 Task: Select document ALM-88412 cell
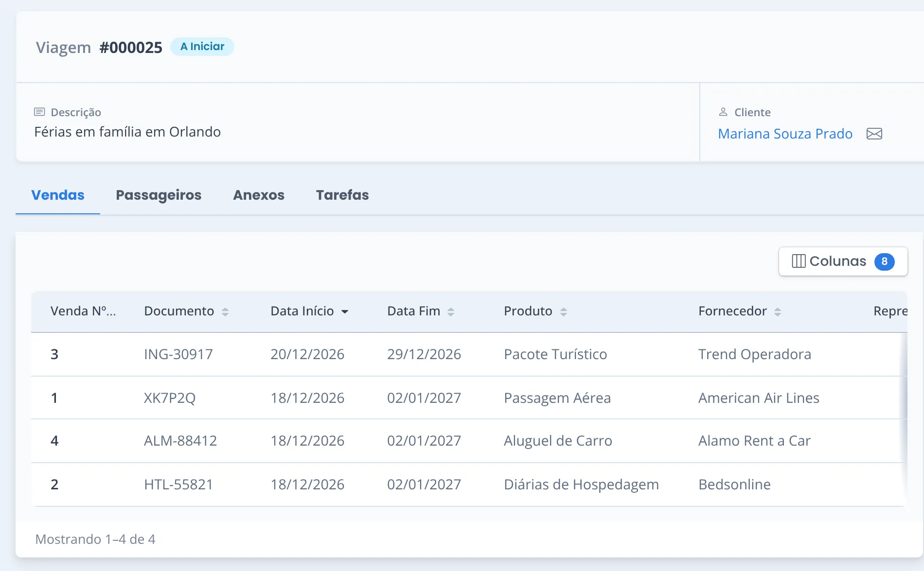(x=180, y=441)
